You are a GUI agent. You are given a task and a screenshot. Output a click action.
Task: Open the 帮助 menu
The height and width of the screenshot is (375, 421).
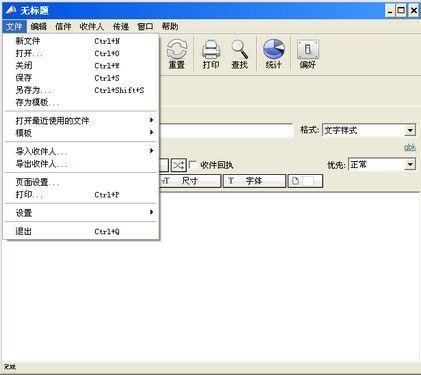pos(170,26)
